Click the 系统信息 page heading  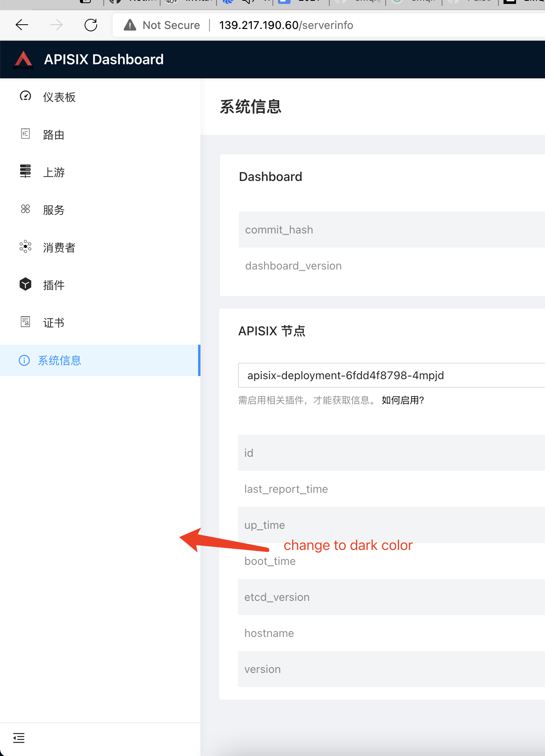(251, 107)
